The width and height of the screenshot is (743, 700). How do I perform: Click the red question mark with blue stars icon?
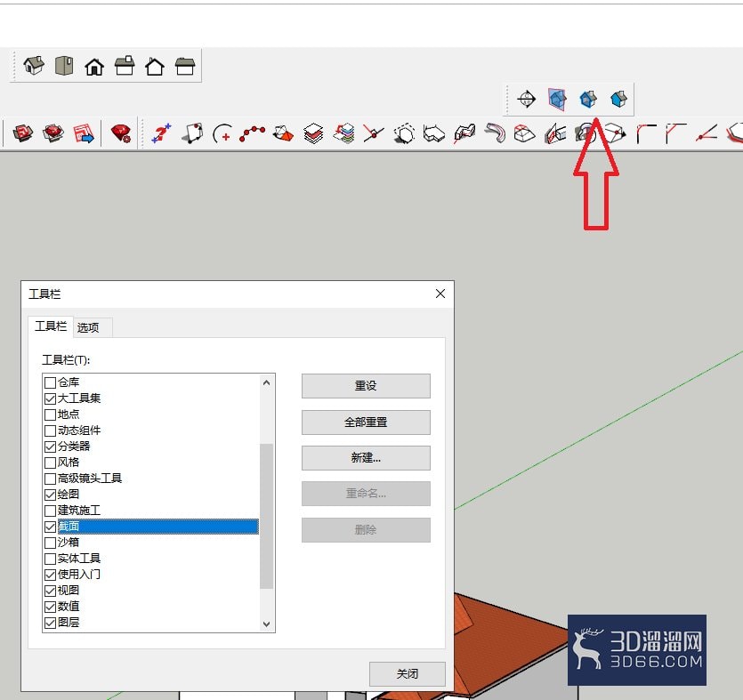(x=161, y=133)
